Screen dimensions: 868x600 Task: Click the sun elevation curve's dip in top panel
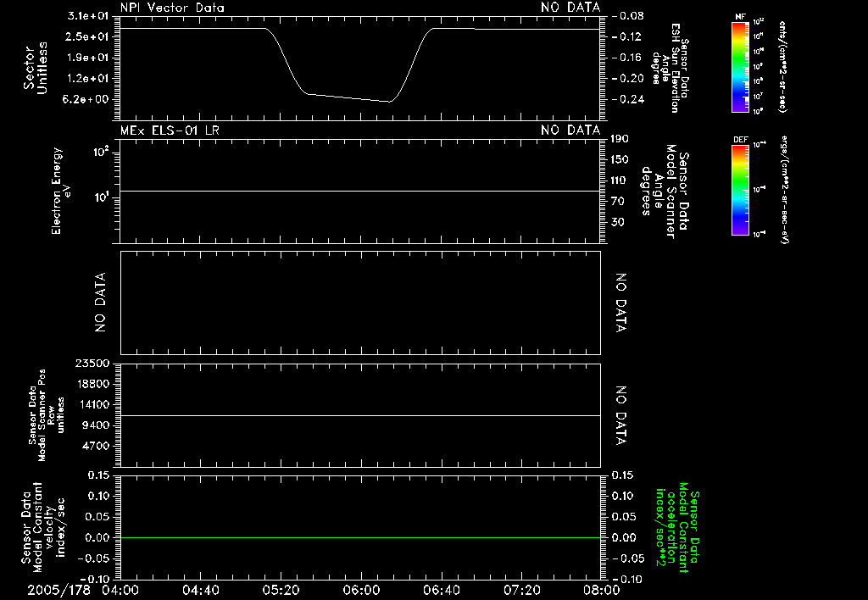(x=348, y=97)
